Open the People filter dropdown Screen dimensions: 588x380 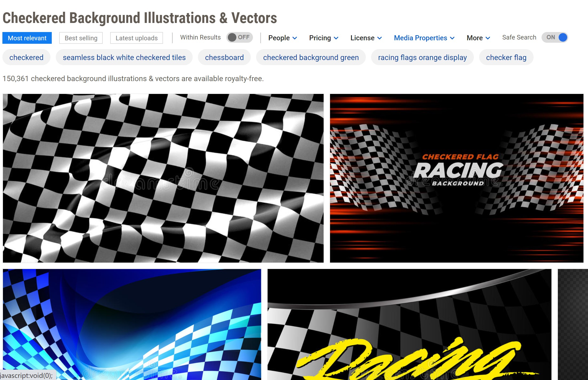283,38
